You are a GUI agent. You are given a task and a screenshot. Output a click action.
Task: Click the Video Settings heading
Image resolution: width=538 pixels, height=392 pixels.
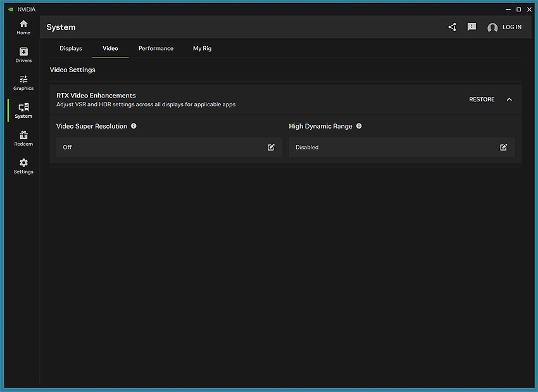tap(72, 70)
